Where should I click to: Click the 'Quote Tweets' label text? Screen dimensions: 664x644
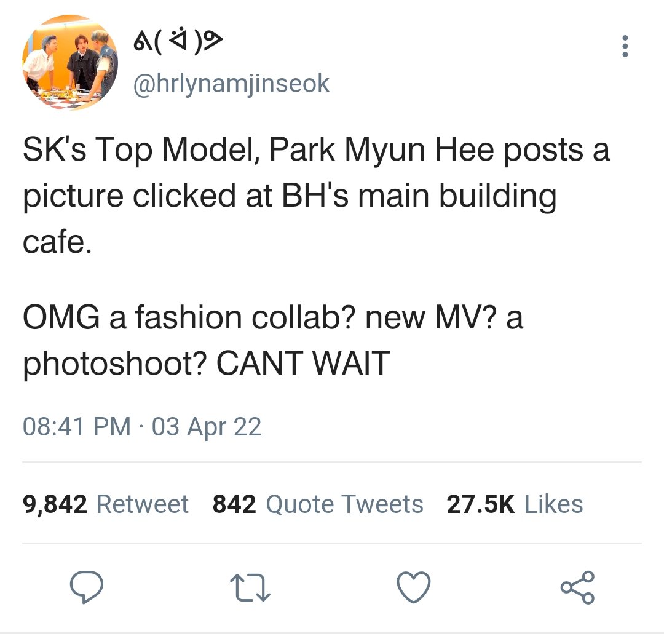[345, 504]
